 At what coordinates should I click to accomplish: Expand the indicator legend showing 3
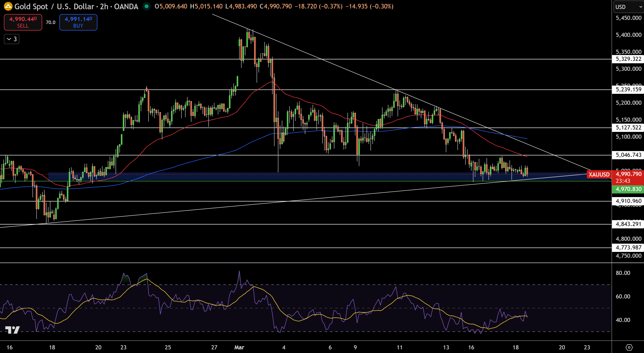[12, 39]
